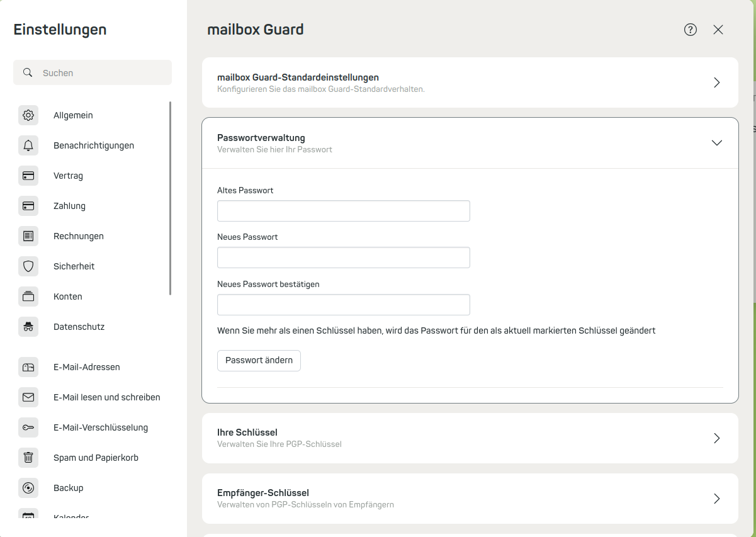Expand mailbox Guard-Standardeinstellungen chevron
Image resolution: width=756 pixels, height=537 pixels.
click(716, 82)
